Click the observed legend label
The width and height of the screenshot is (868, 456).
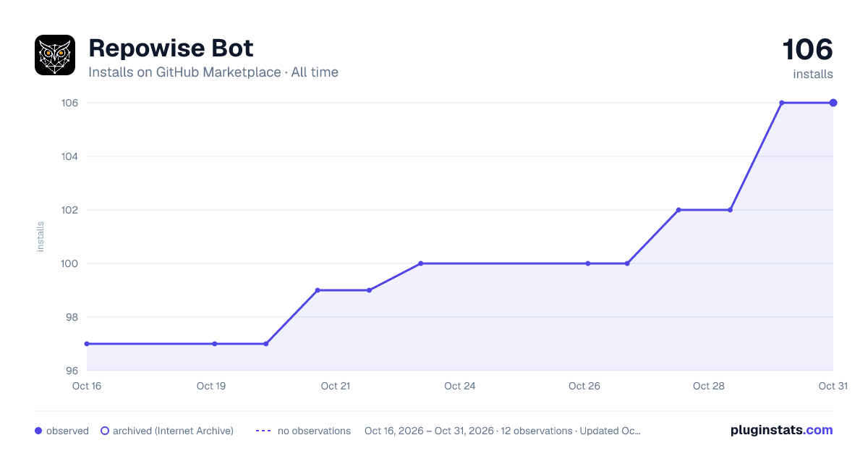click(x=67, y=431)
